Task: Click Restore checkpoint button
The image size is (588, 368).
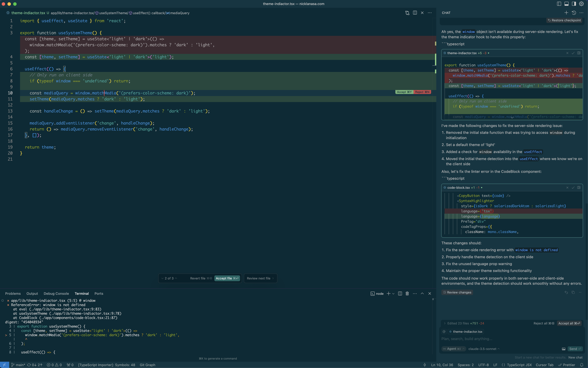Action: pos(564,20)
